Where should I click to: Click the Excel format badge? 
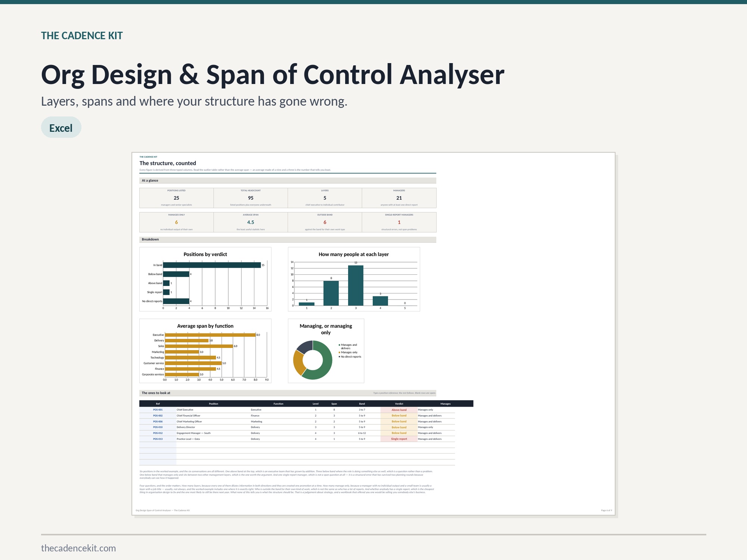[61, 127]
